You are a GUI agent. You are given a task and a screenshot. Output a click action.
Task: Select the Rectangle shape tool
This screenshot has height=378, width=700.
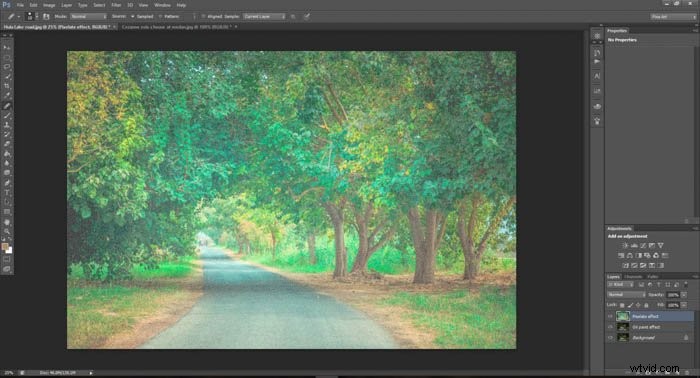coord(7,212)
